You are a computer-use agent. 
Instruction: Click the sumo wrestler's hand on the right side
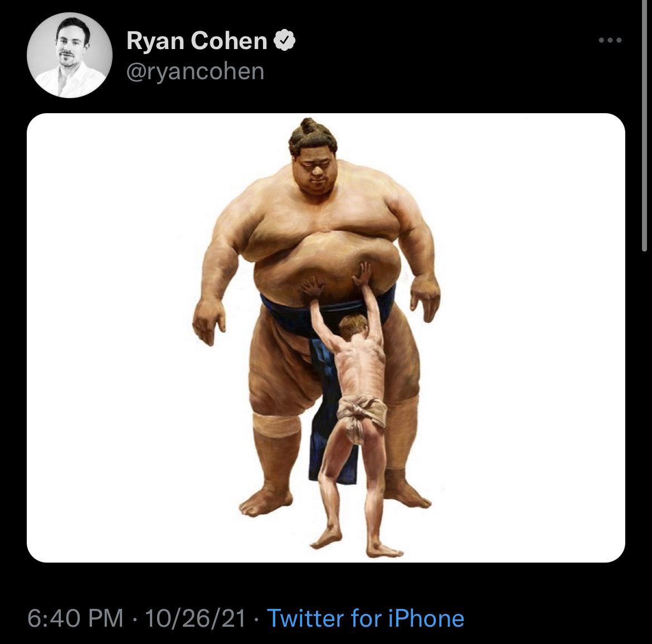pos(425,297)
